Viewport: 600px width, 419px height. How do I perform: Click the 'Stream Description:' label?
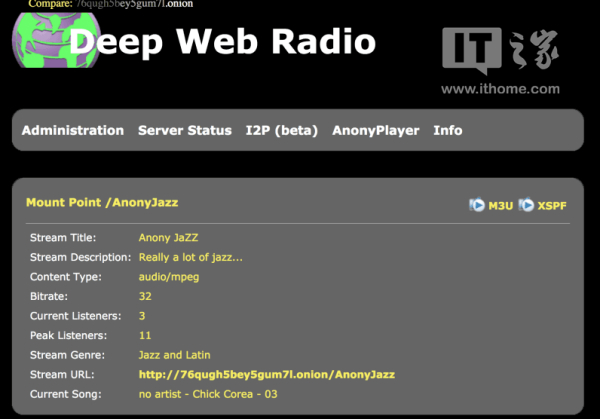coord(81,257)
